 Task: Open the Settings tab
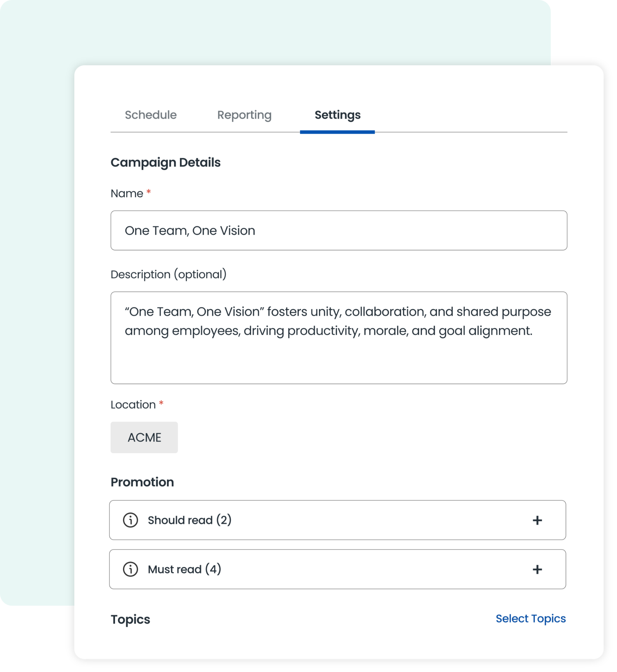tap(337, 115)
